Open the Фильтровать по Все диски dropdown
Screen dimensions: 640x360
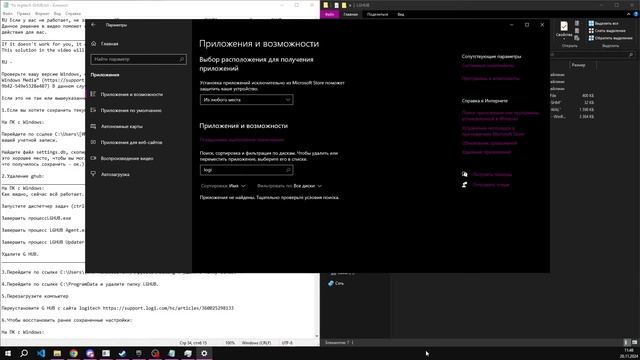coord(289,186)
